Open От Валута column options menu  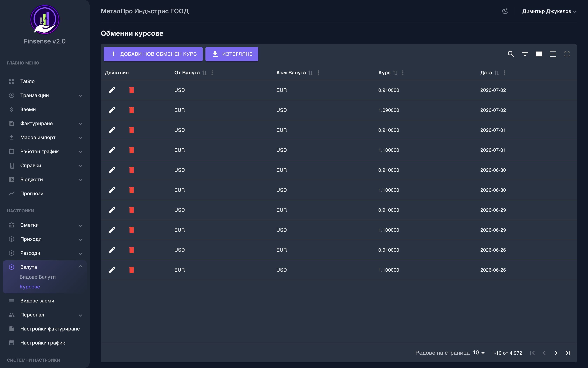pyautogui.click(x=212, y=73)
